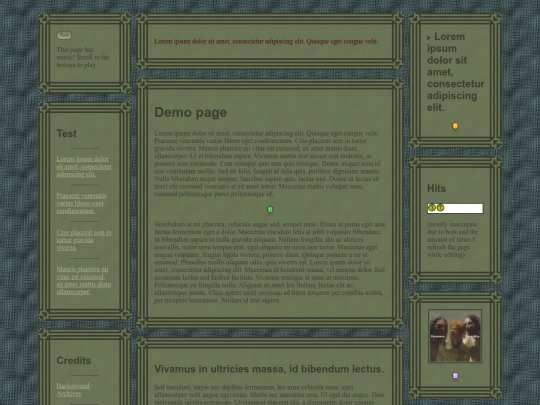Image resolution: width=540 pixels, height=405 pixels.
Task: Click the paragraph beginning 'Vestibulum at mi pharetra'
Action: 270,262
